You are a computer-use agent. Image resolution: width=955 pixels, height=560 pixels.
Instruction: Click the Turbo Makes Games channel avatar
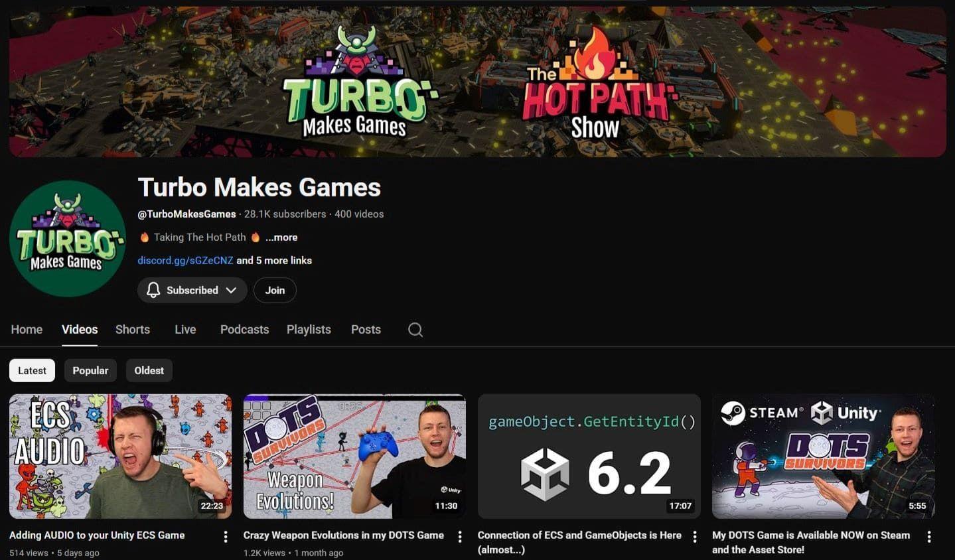click(x=68, y=239)
